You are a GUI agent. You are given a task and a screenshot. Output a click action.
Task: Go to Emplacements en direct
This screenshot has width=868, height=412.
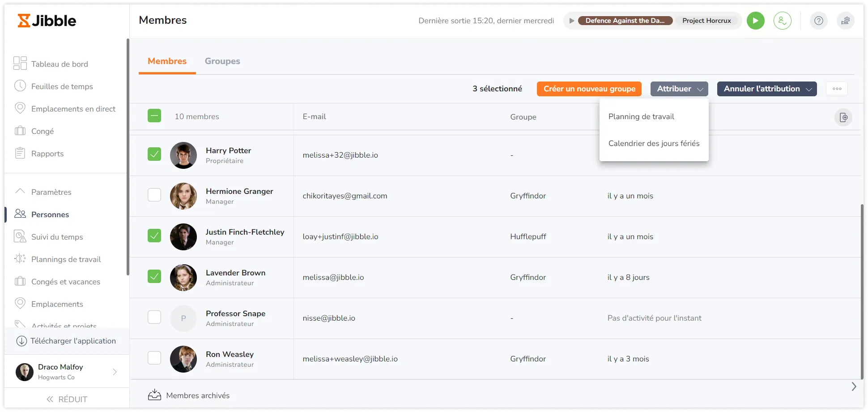[x=73, y=109]
